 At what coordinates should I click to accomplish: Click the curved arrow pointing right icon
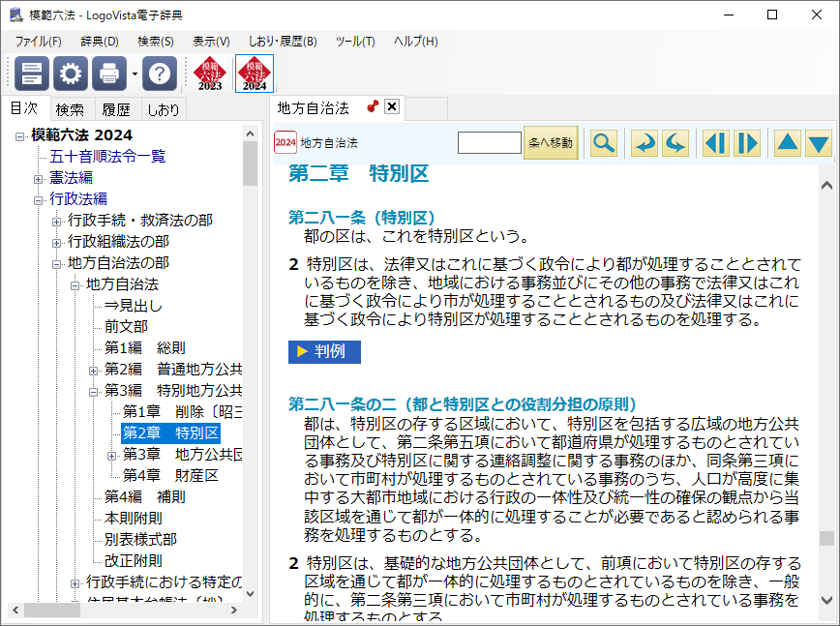(x=644, y=143)
